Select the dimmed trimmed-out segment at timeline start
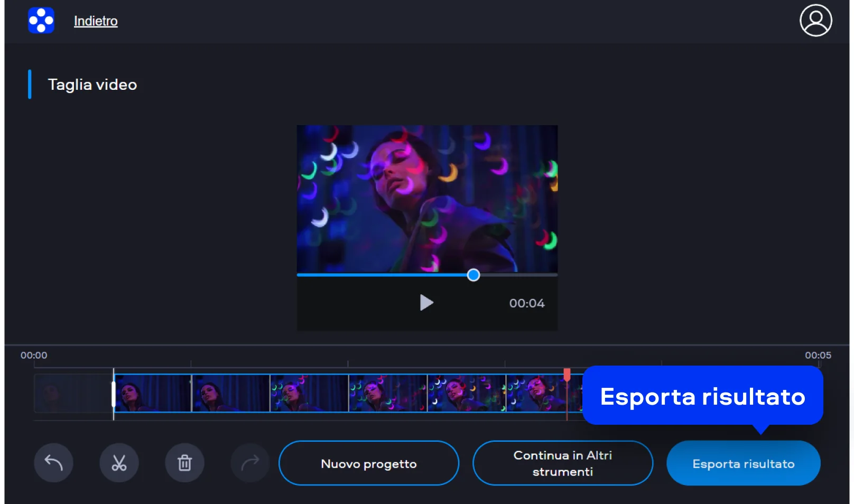This screenshot has width=854, height=504. click(73, 394)
